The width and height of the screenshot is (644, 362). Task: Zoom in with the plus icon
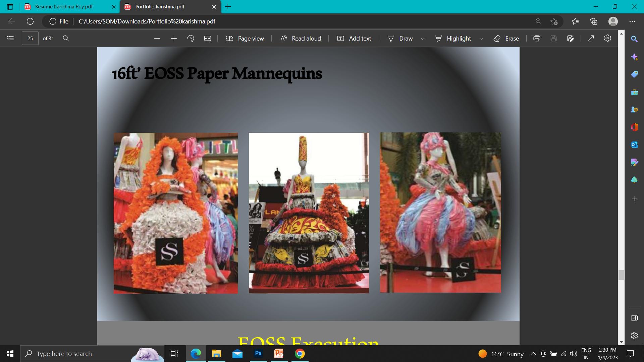click(174, 39)
